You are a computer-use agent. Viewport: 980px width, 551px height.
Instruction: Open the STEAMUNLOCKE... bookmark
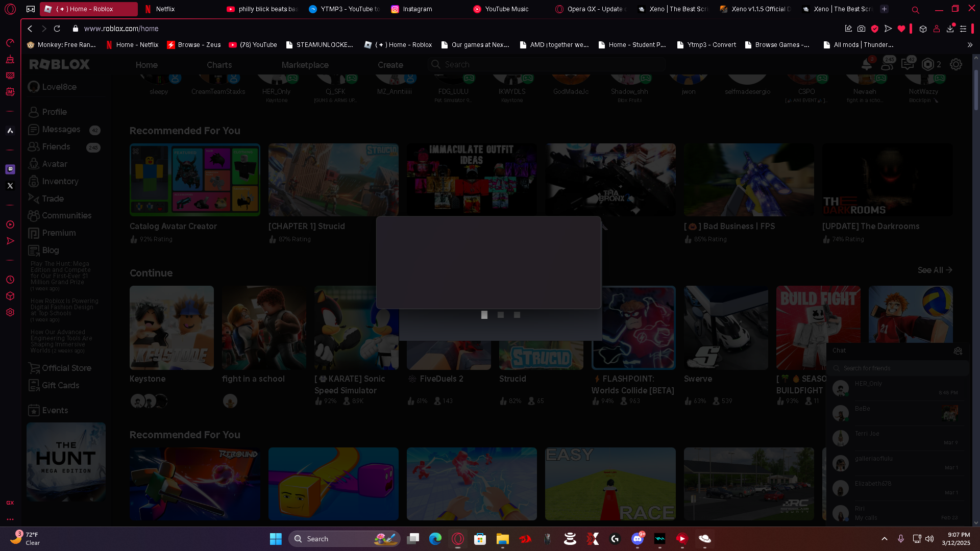(x=320, y=45)
